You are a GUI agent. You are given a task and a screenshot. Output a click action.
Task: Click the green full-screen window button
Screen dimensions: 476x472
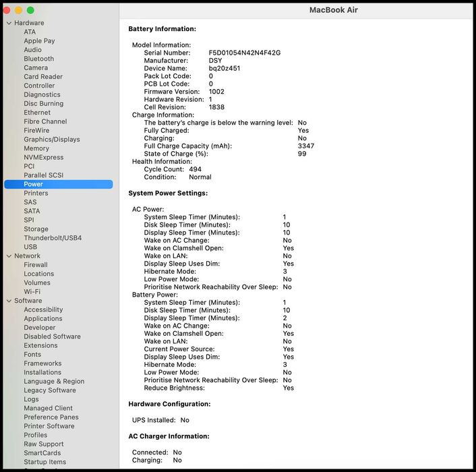pos(30,10)
